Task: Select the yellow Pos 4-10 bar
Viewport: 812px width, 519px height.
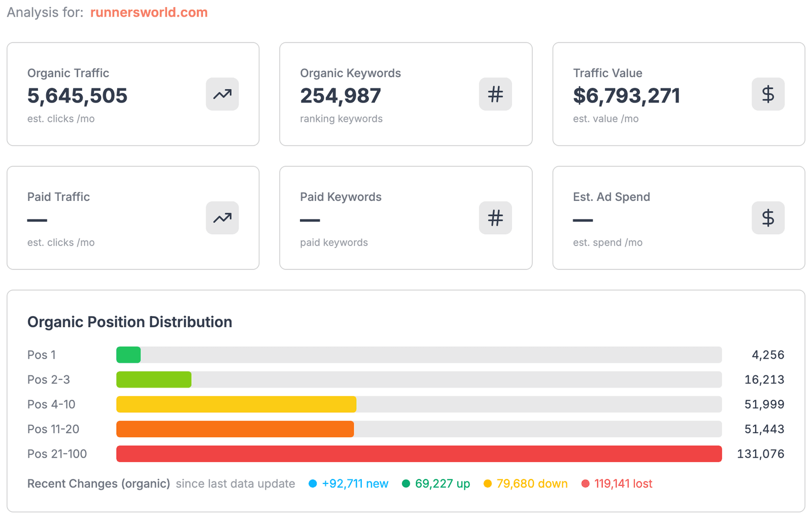Action: [x=236, y=404]
